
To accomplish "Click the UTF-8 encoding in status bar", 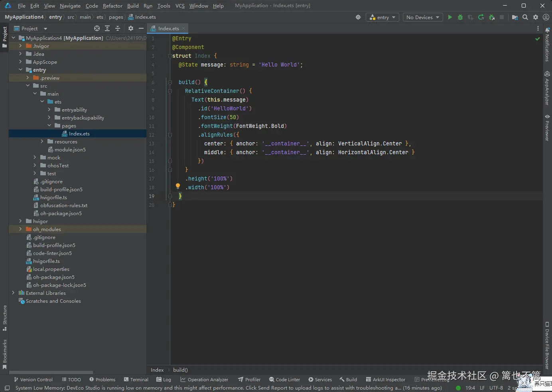I will click(x=496, y=388).
